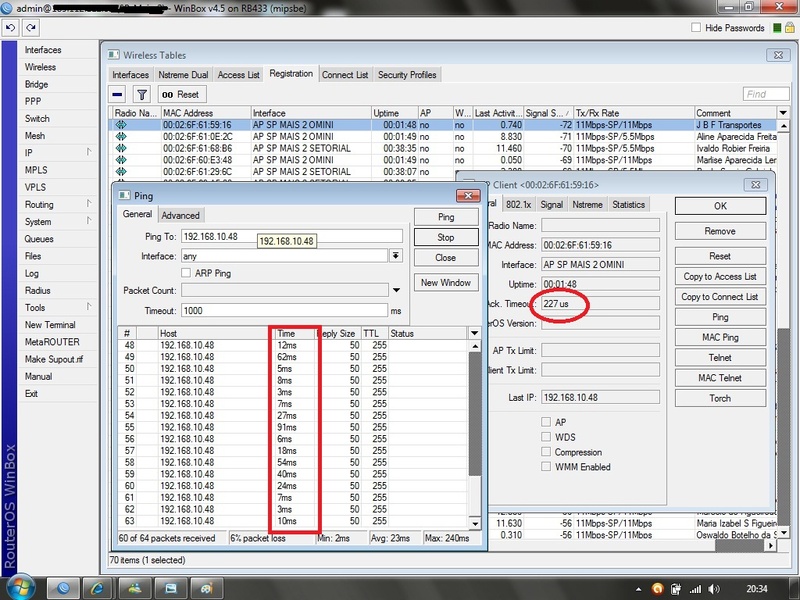Click the Find search box
The width and height of the screenshot is (800, 600).
pyautogui.click(x=766, y=94)
